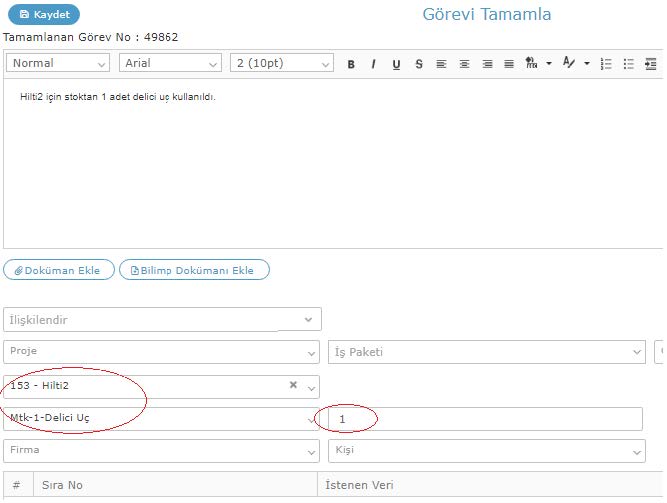Viewport: 667px width, 503px height.
Task: Open the İş Paketi dropdown
Action: pyautogui.click(x=487, y=352)
